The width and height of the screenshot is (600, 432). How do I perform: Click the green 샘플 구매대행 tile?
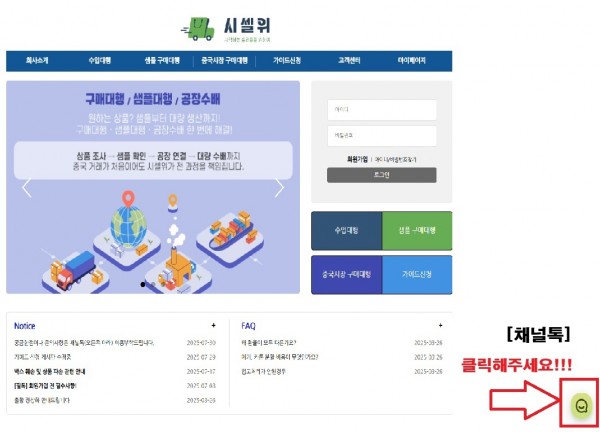tap(417, 230)
